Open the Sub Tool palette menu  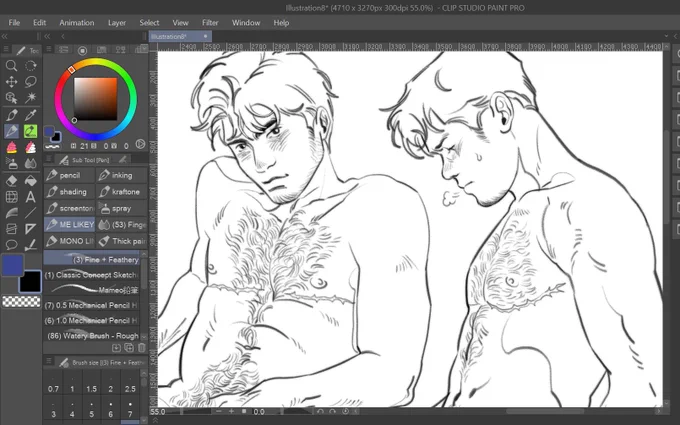(x=49, y=159)
